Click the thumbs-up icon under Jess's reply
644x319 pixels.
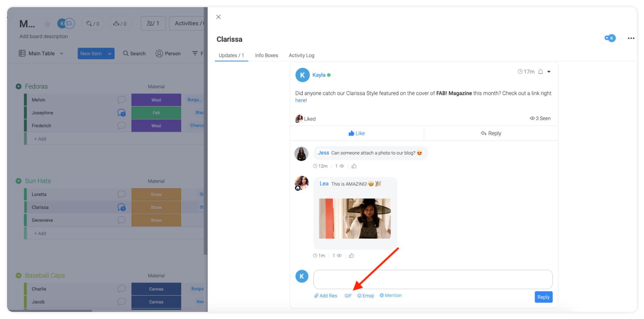point(354,166)
